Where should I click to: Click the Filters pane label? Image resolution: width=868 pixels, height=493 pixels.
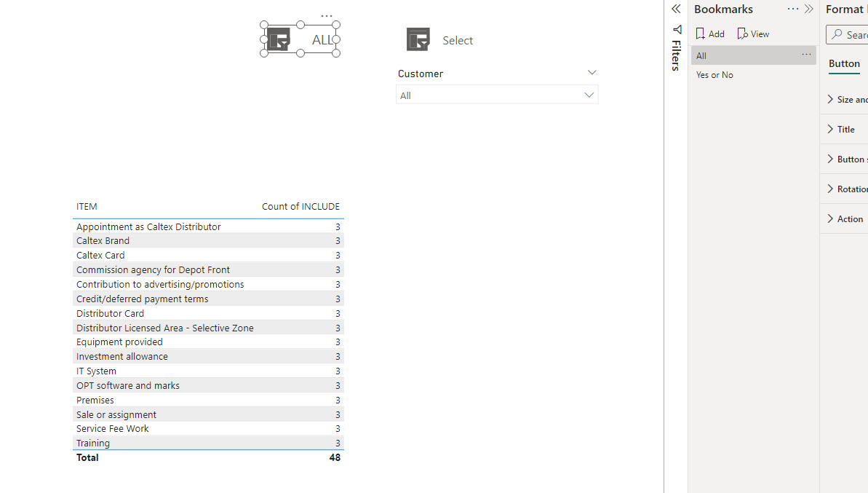click(x=676, y=55)
